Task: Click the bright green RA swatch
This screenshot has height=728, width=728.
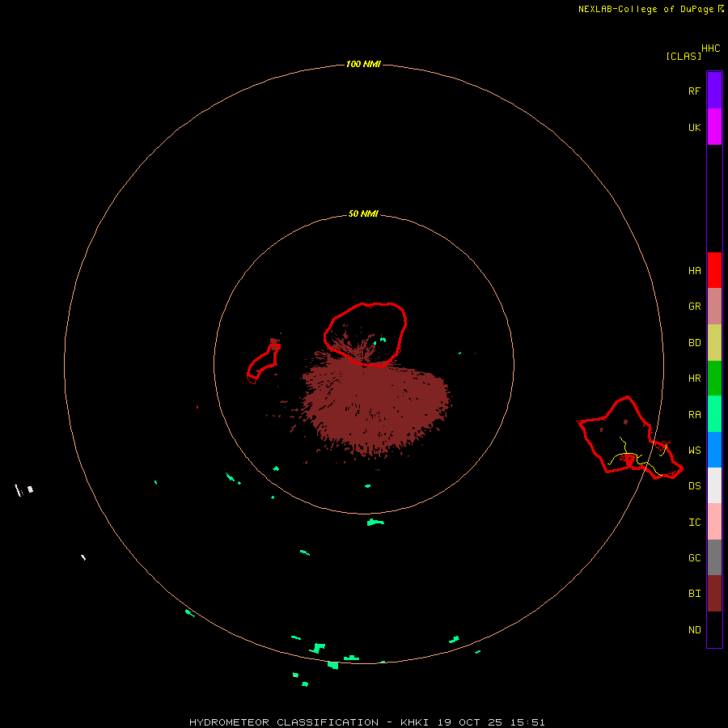Action: 714,414
